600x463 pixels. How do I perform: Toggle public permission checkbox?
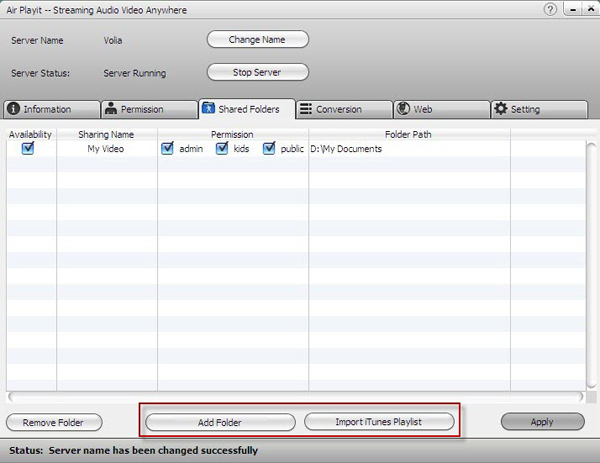click(x=269, y=148)
